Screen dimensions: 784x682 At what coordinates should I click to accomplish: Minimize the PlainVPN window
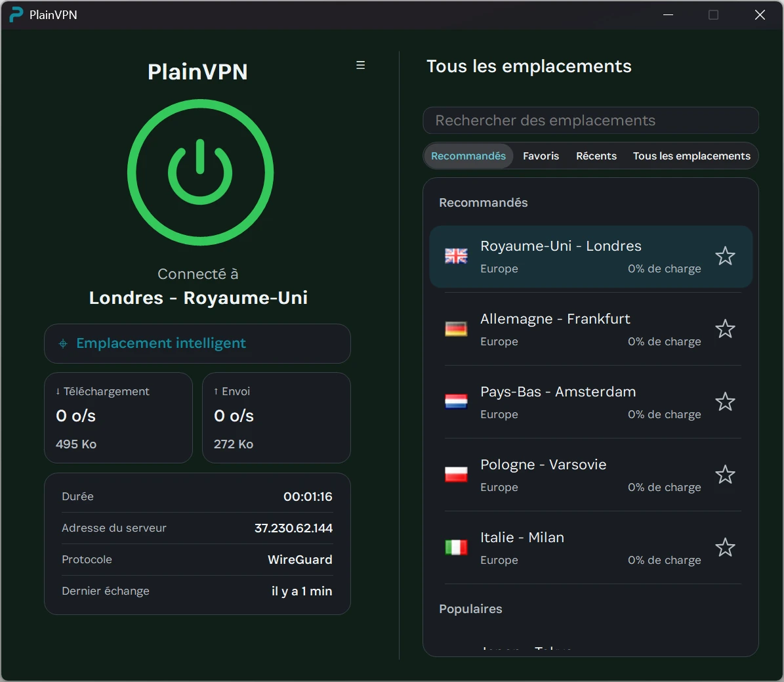click(668, 14)
